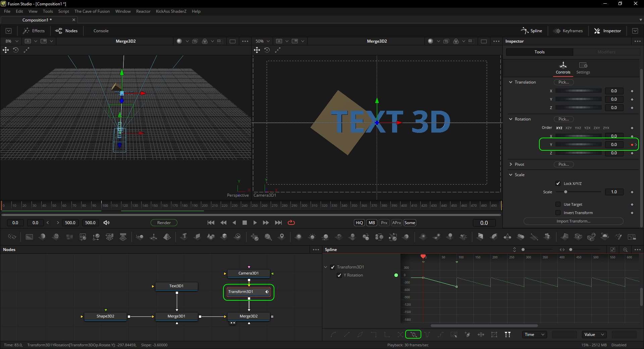
Task: Expand the Pivot section
Action: tap(511, 164)
